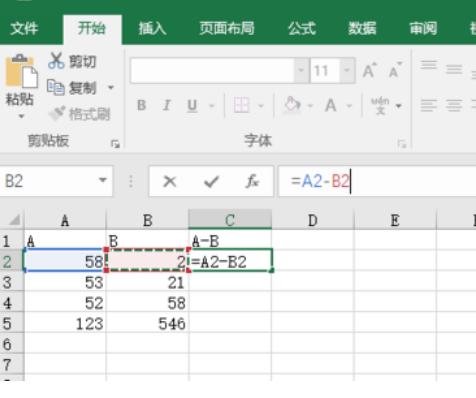Select column A header
This screenshot has height=398, width=476.
(65, 220)
